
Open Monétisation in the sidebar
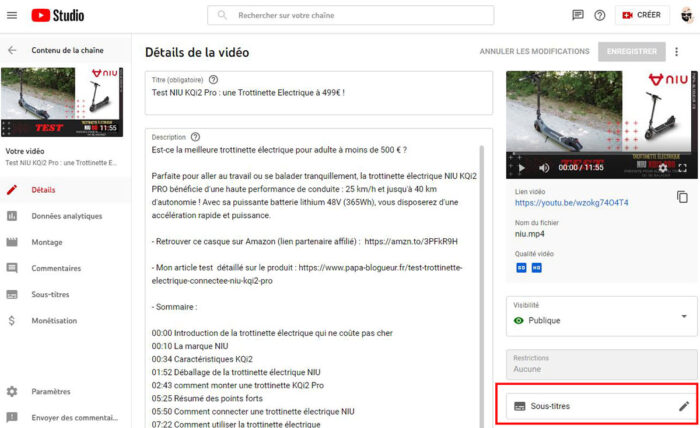[x=66, y=320]
